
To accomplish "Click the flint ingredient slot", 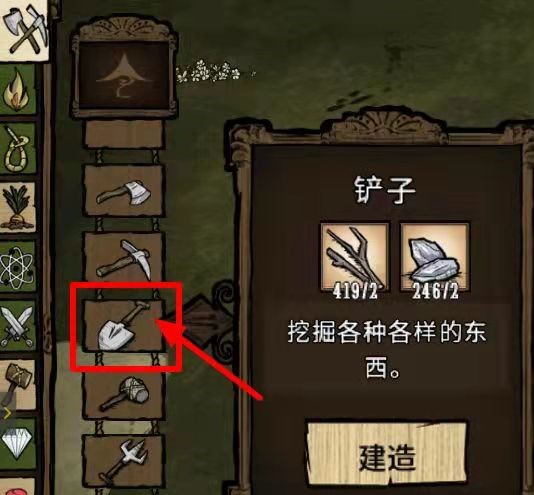I will click(435, 259).
